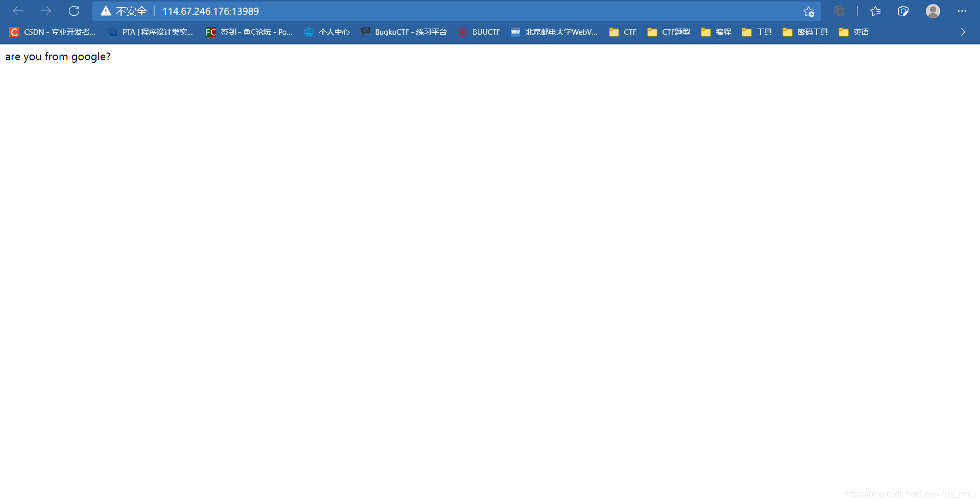This screenshot has height=503, width=980.
Task: Expand the CTF题型 bookmark folder
Action: pos(669,32)
